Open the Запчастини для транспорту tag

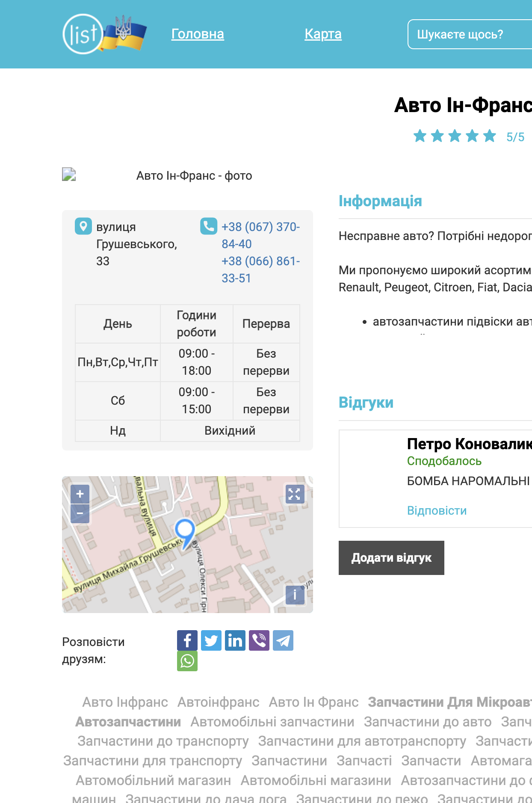(x=153, y=761)
